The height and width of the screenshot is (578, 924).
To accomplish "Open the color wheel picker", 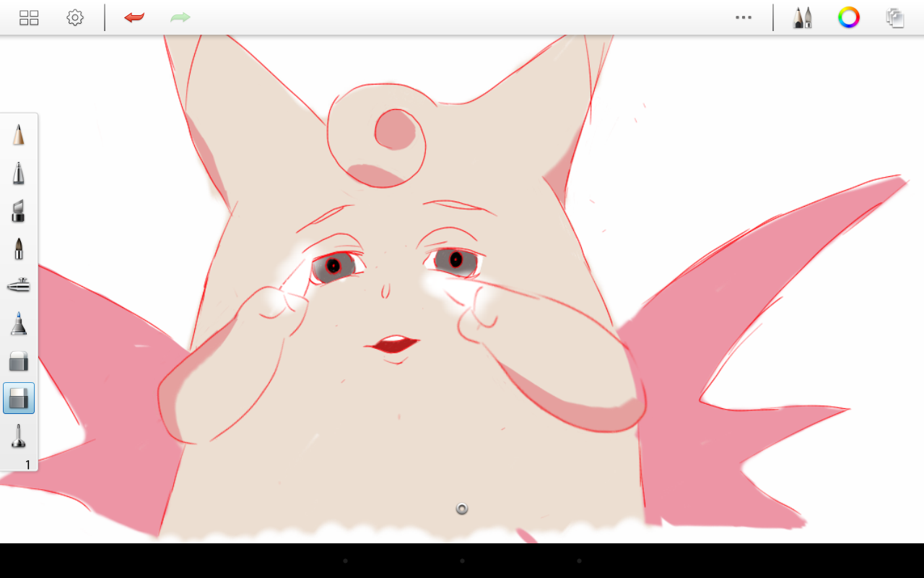I will point(849,17).
